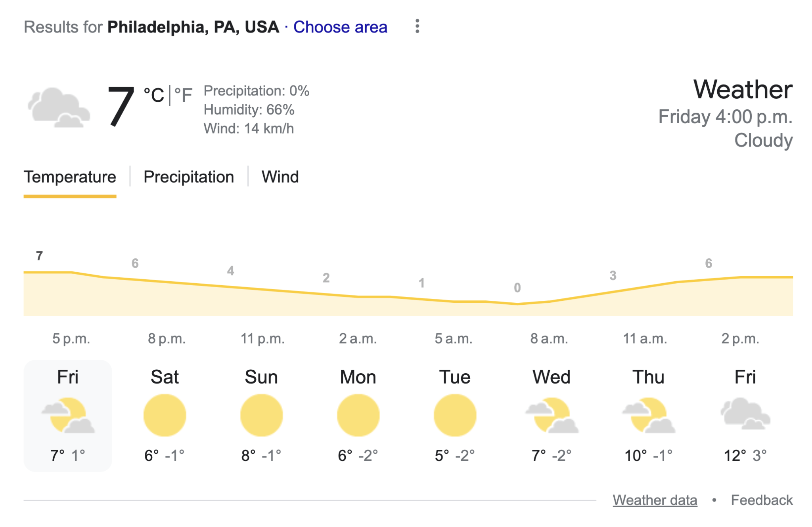Click the 8 a.m. point on temperature graph

550,302
